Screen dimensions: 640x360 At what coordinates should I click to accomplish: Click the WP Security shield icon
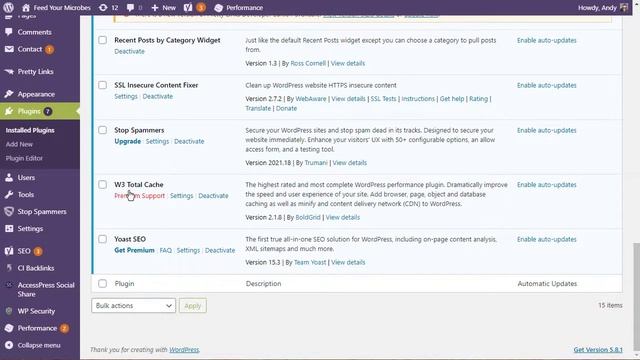9,311
